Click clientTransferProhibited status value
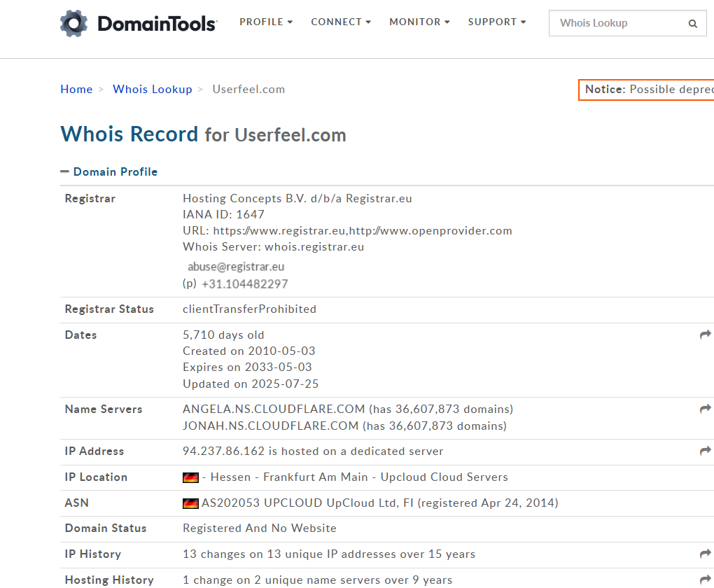The image size is (714, 588). [249, 309]
